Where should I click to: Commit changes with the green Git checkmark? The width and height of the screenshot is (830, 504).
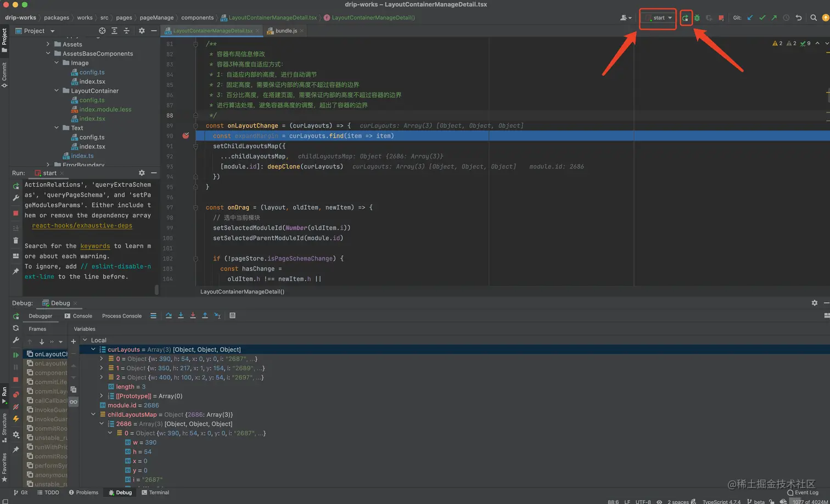[x=762, y=18]
